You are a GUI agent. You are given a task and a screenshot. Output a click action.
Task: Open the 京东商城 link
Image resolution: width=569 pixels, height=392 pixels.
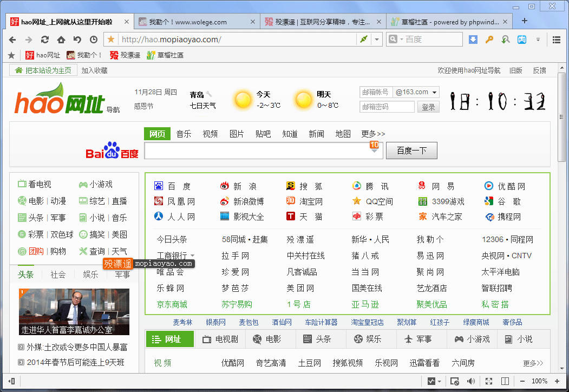(x=172, y=304)
